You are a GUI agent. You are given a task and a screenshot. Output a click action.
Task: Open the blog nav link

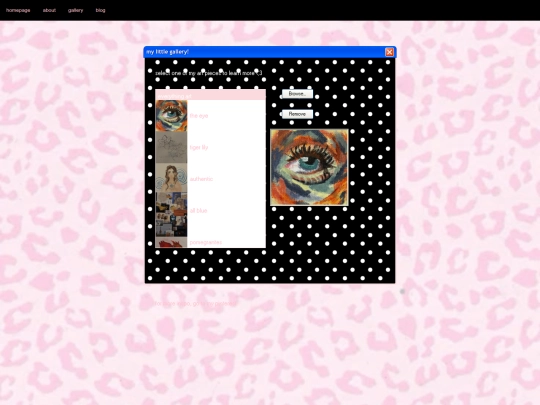coord(101,10)
